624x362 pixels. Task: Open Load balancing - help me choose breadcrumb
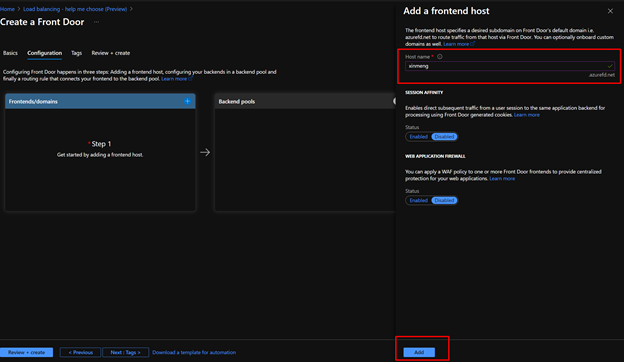tap(75, 9)
